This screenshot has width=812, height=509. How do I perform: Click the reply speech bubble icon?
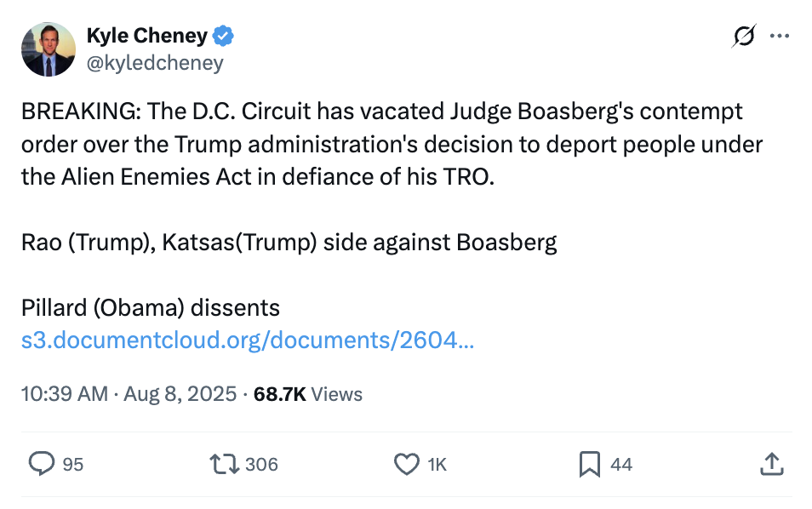click(42, 464)
